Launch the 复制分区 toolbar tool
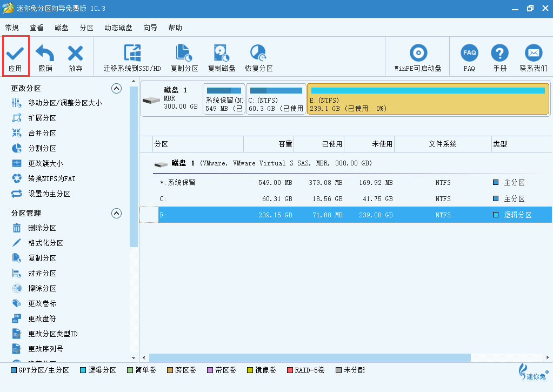The height and width of the screenshot is (392, 553). pos(184,58)
